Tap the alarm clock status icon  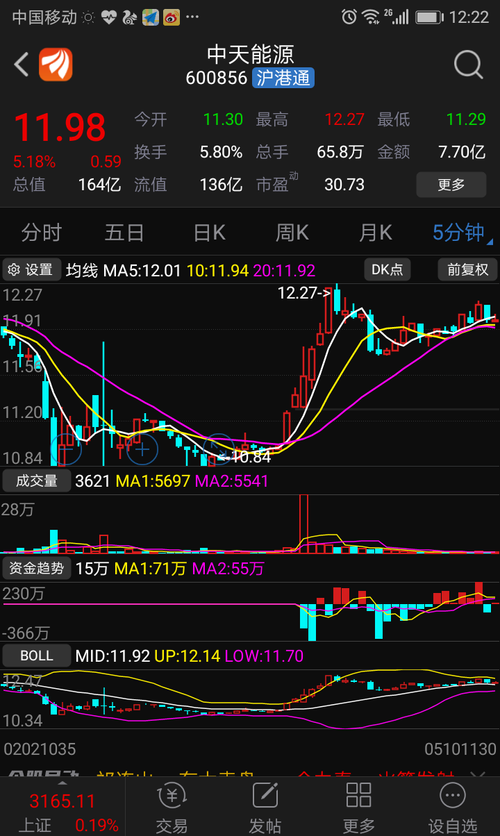point(349,17)
